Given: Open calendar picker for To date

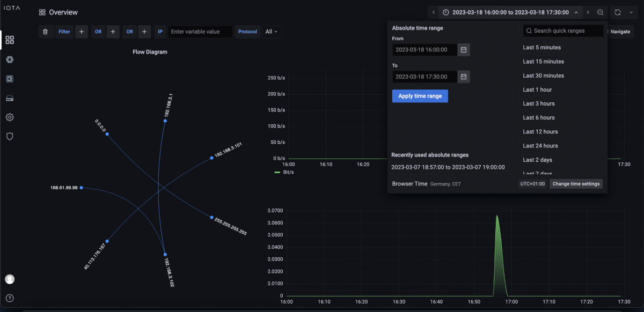Looking at the screenshot, I should (x=464, y=77).
